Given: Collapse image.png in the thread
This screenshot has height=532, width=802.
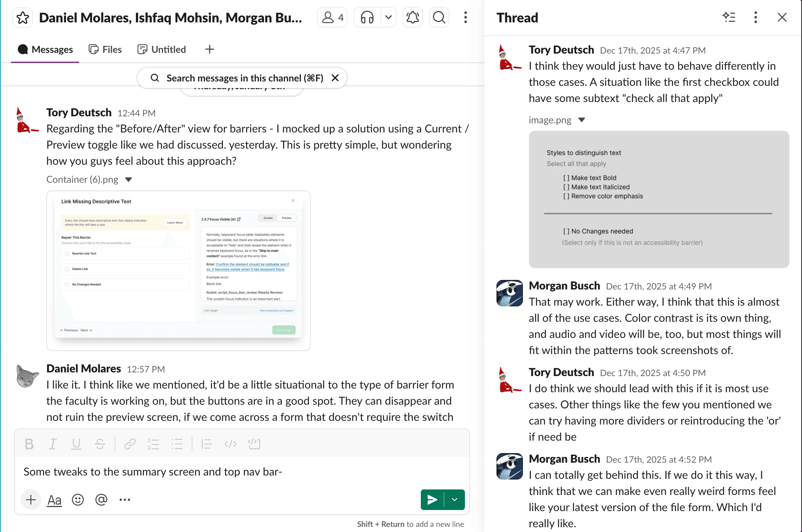Looking at the screenshot, I should tap(582, 120).
